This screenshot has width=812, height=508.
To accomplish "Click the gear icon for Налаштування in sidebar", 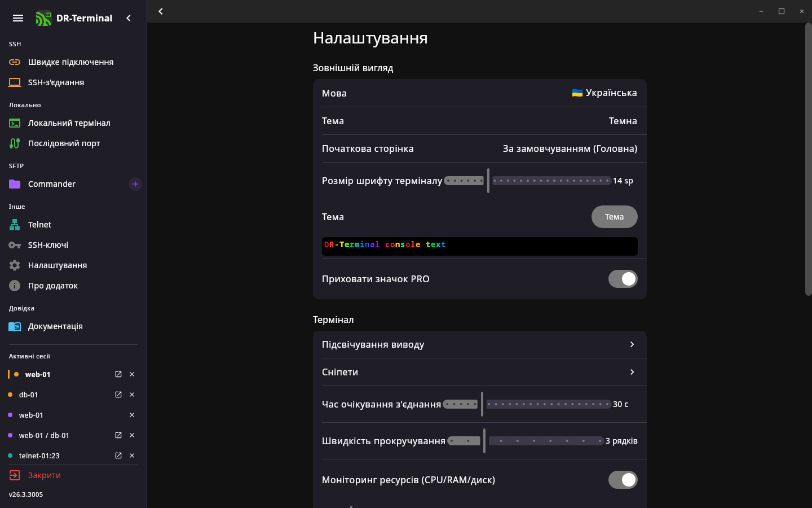I will point(15,265).
